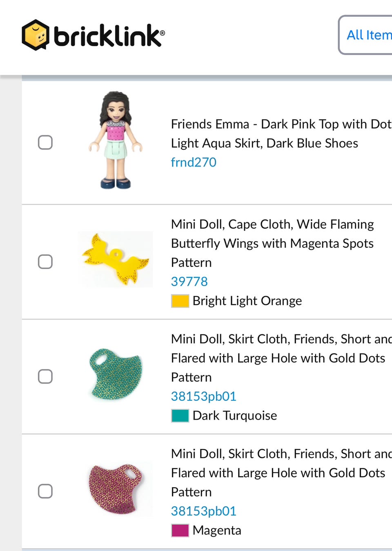The height and width of the screenshot is (551, 392).
Task: Click the Magenta color swatch
Action: 180,530
